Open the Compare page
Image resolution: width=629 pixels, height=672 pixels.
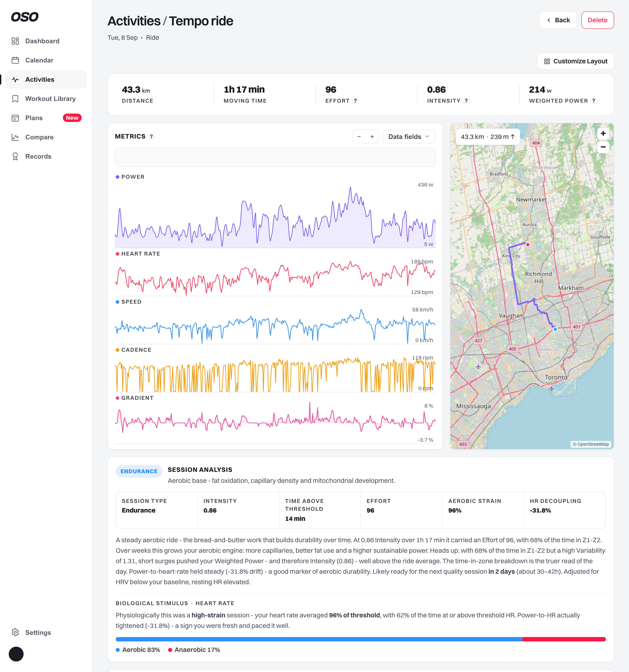(46, 137)
